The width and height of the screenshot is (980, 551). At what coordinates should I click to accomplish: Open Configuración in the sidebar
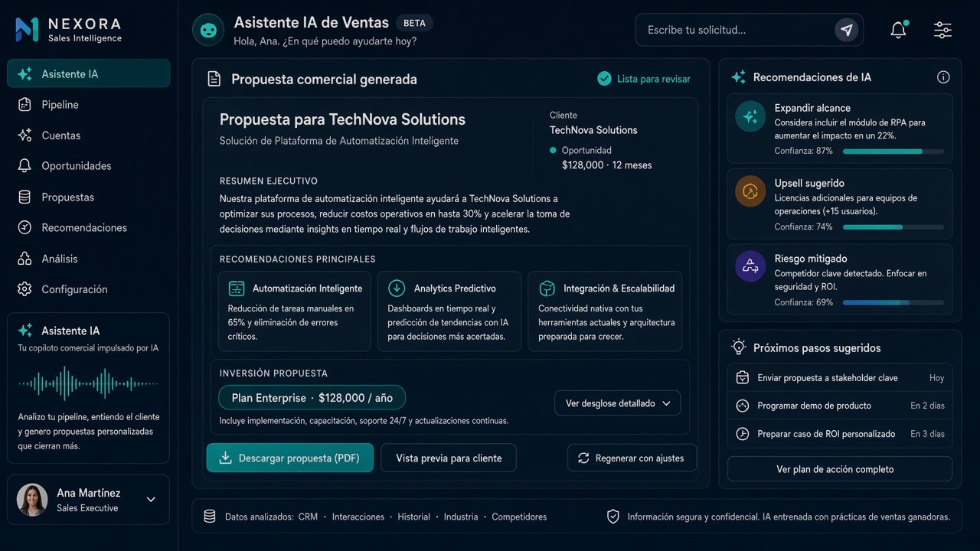click(x=89, y=289)
